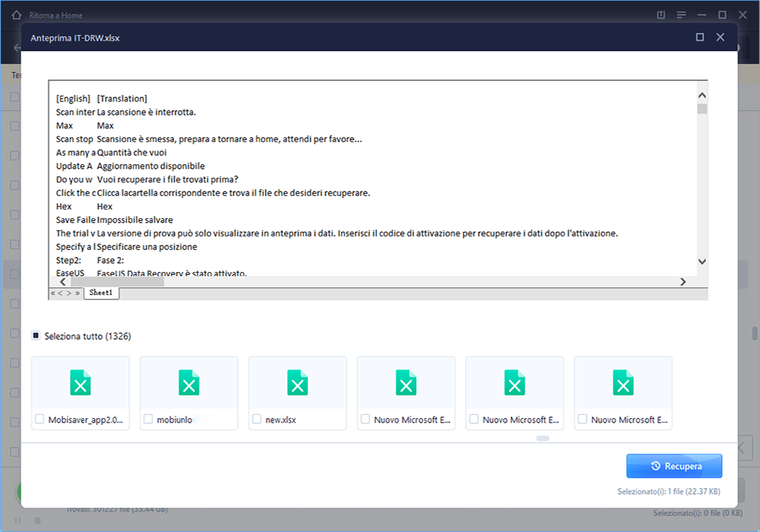This screenshot has width=760, height=532.
Task: Click the '[English]' header cell
Action: (x=73, y=99)
